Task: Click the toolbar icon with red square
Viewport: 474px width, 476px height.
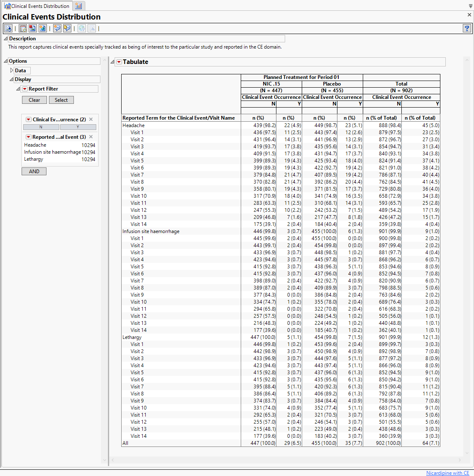Action: pyautogui.click(x=32, y=28)
